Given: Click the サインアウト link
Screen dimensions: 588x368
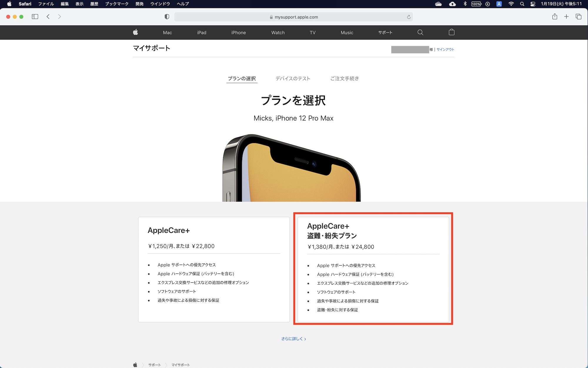Looking at the screenshot, I should point(445,49).
